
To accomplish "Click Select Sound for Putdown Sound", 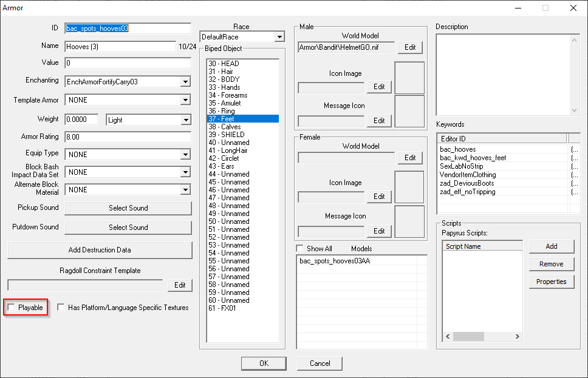I will [x=128, y=228].
